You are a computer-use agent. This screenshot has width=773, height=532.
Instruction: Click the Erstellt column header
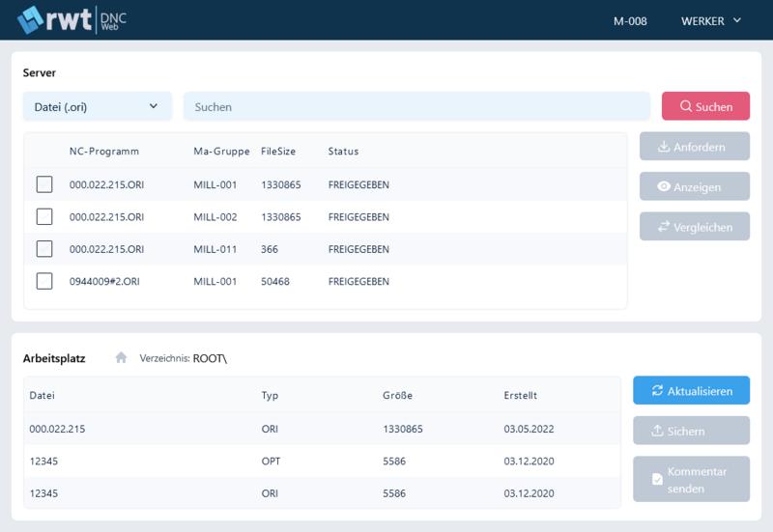(520, 395)
